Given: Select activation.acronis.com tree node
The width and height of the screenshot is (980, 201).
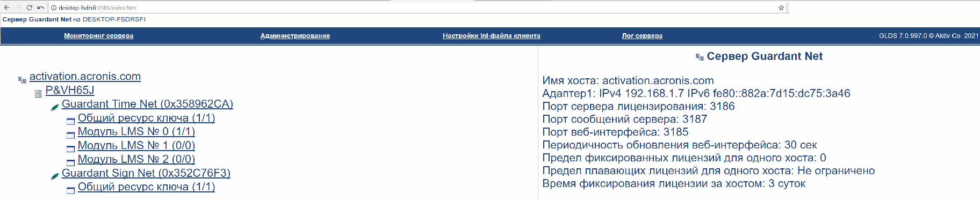Looking at the screenshot, I should point(85,76).
